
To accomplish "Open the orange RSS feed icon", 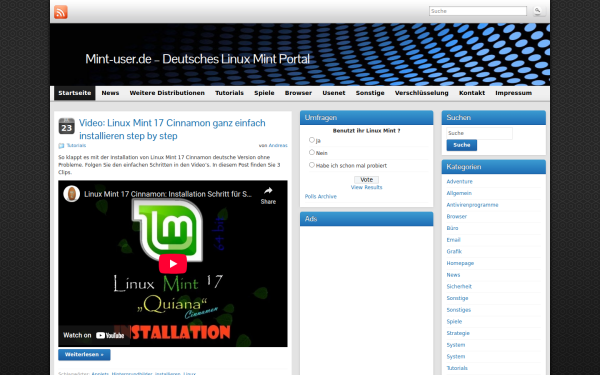I will (60, 12).
